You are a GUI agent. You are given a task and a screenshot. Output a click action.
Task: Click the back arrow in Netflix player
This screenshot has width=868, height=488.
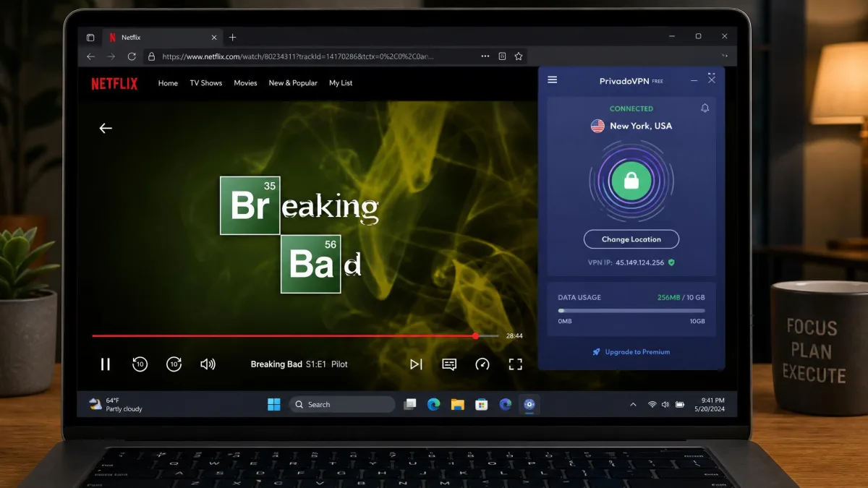coord(106,128)
